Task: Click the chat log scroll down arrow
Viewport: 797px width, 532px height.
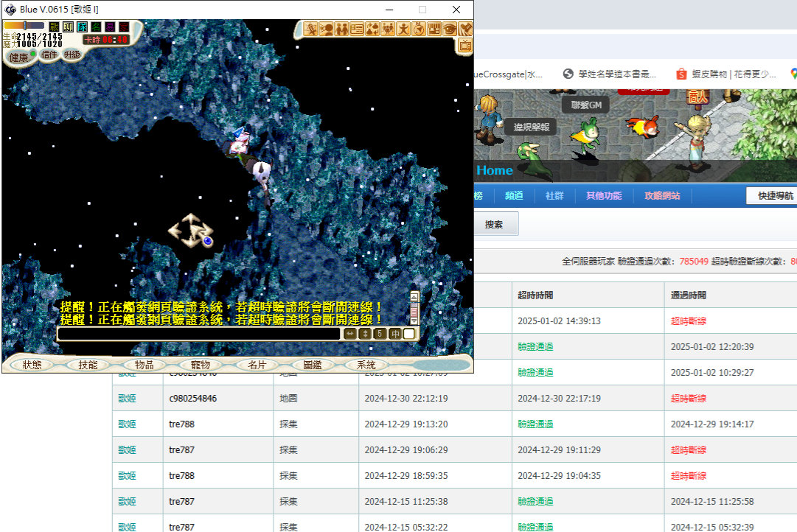Action: pyautogui.click(x=414, y=321)
